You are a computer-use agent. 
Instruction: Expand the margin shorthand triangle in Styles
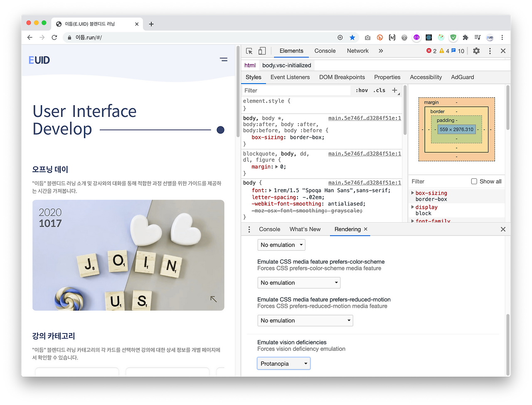click(x=277, y=167)
